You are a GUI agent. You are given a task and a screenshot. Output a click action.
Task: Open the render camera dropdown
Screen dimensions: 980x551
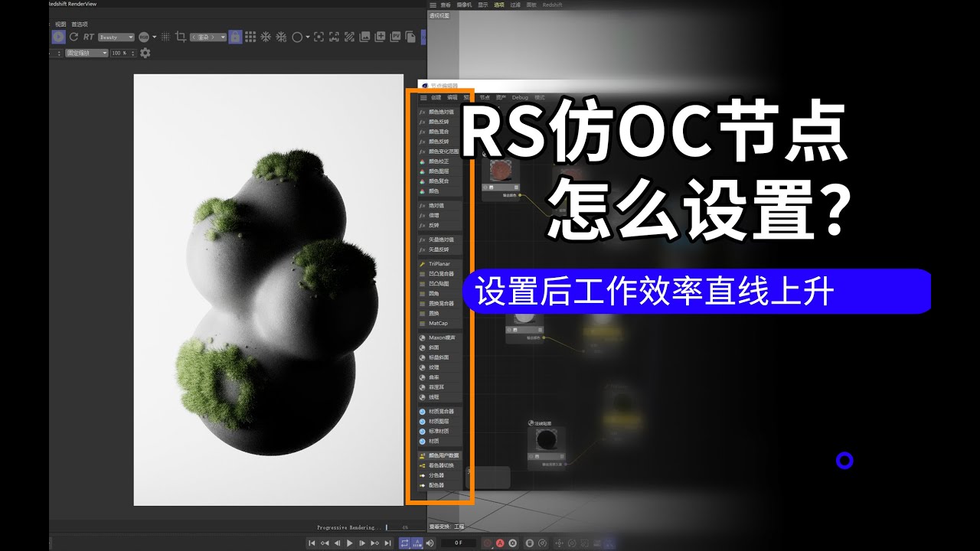coord(208,37)
